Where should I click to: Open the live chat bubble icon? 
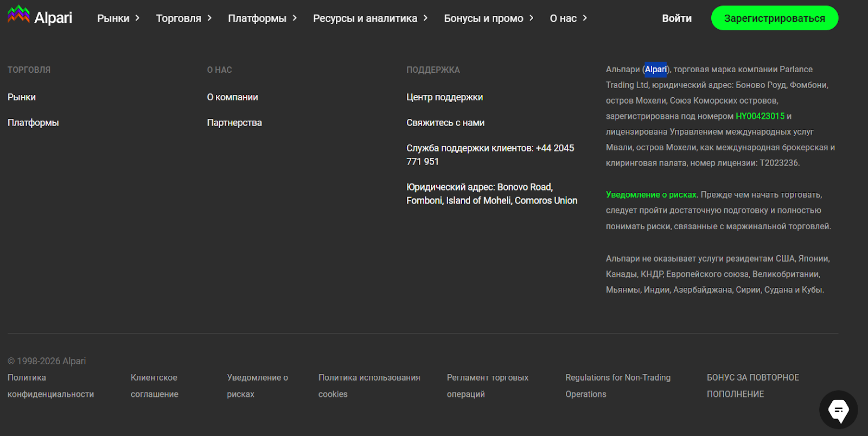pos(838,410)
